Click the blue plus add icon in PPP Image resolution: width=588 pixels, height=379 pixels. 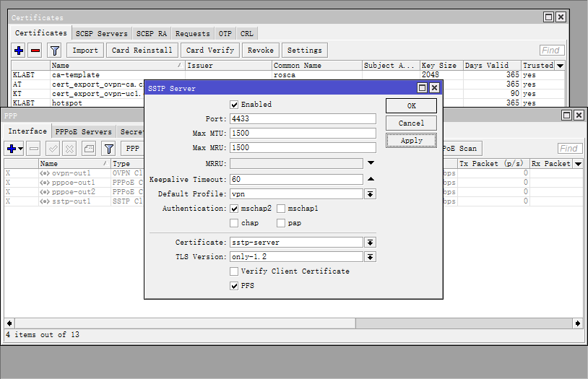pyautogui.click(x=11, y=149)
